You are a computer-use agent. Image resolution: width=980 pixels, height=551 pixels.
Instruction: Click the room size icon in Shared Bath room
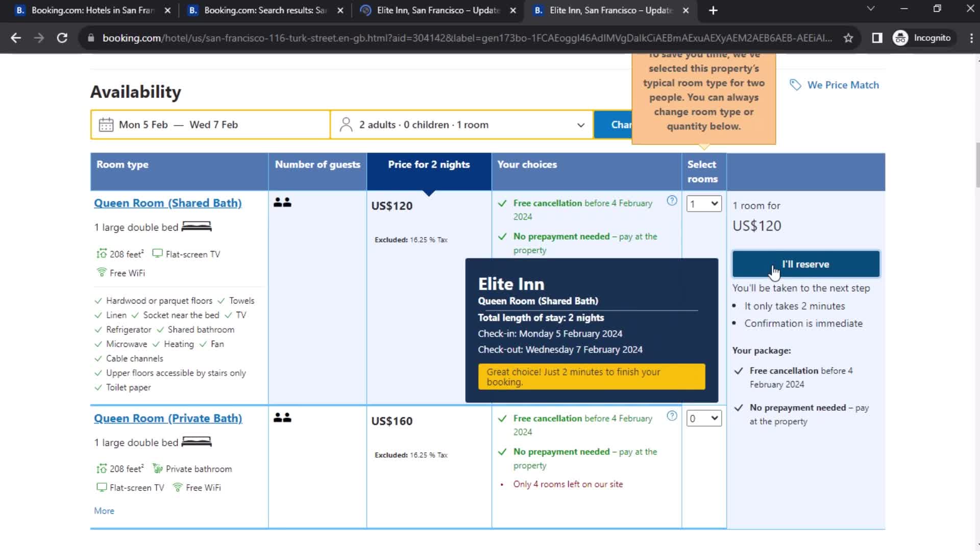tap(102, 254)
